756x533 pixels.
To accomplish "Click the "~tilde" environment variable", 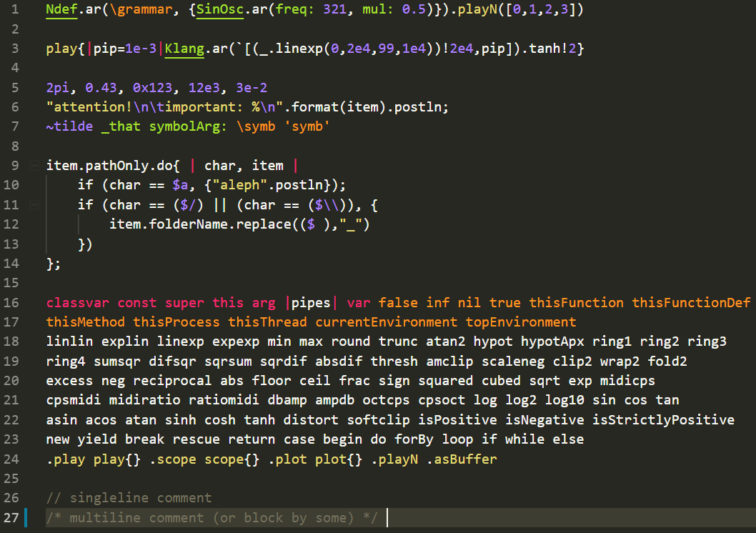I will point(69,126).
